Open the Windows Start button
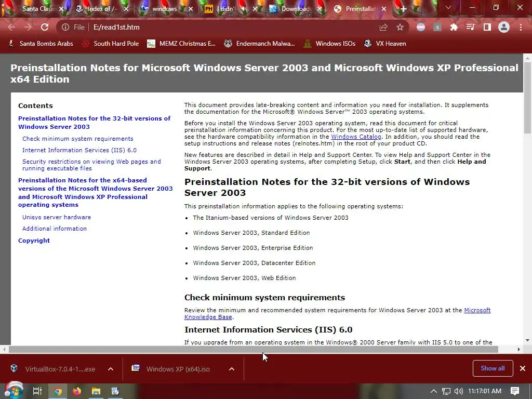This screenshot has height=399, width=532. coord(14,391)
